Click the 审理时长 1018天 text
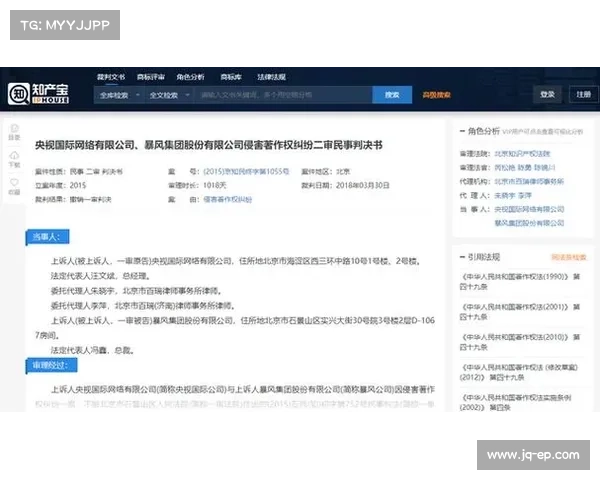The image size is (600, 480). [197, 186]
